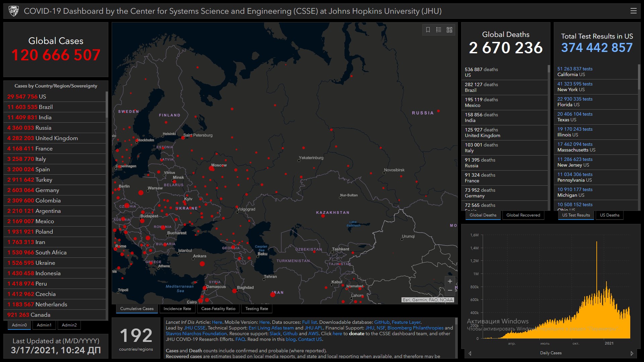Switch to Case-Fatality Ratio tab
This screenshot has width=644, height=362.
[x=218, y=309]
